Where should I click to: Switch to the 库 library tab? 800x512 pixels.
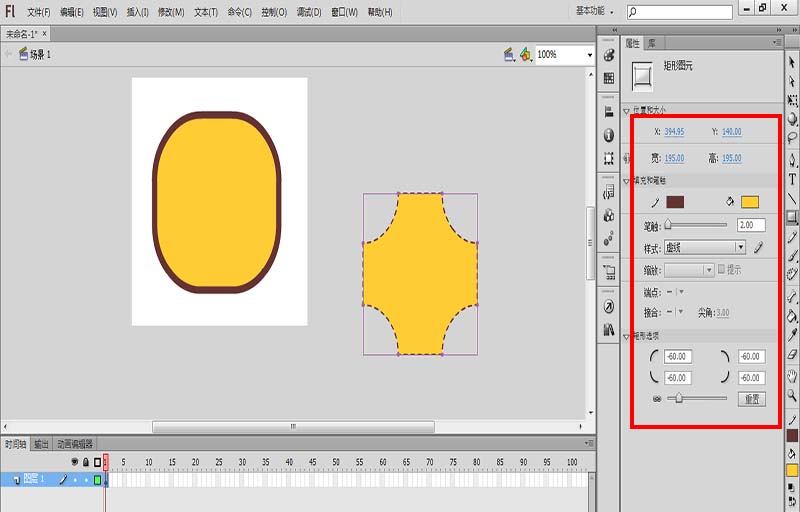pos(652,43)
